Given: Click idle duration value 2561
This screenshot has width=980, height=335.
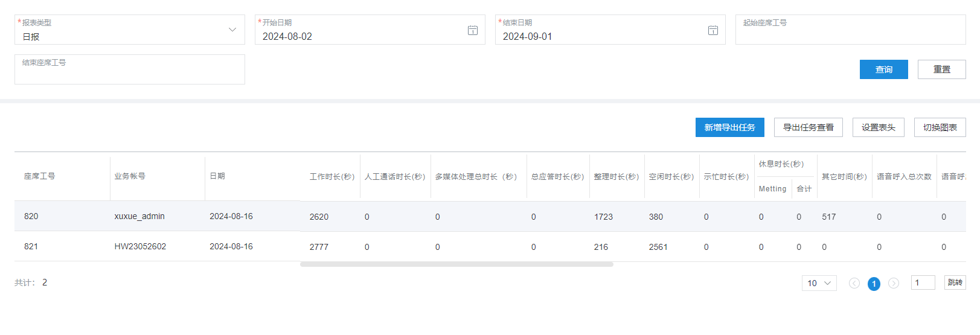Looking at the screenshot, I should click(x=658, y=247).
